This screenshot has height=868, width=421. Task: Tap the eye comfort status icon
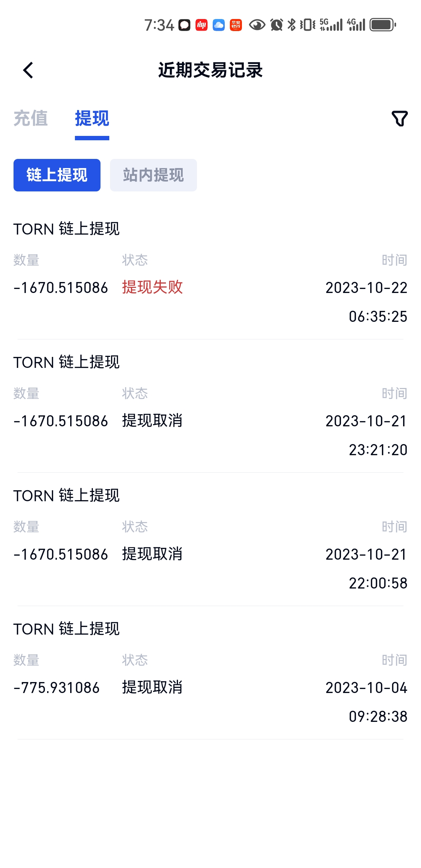257,25
